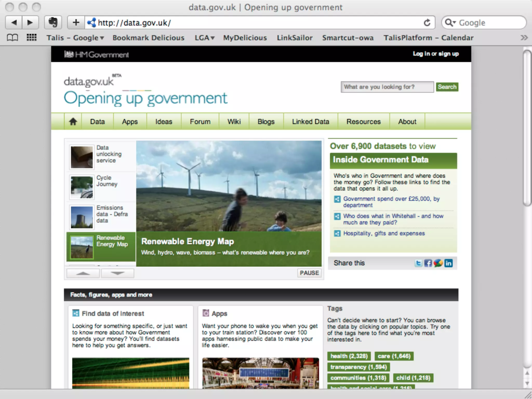
Task: Share on Twitter icon
Action: point(418,263)
